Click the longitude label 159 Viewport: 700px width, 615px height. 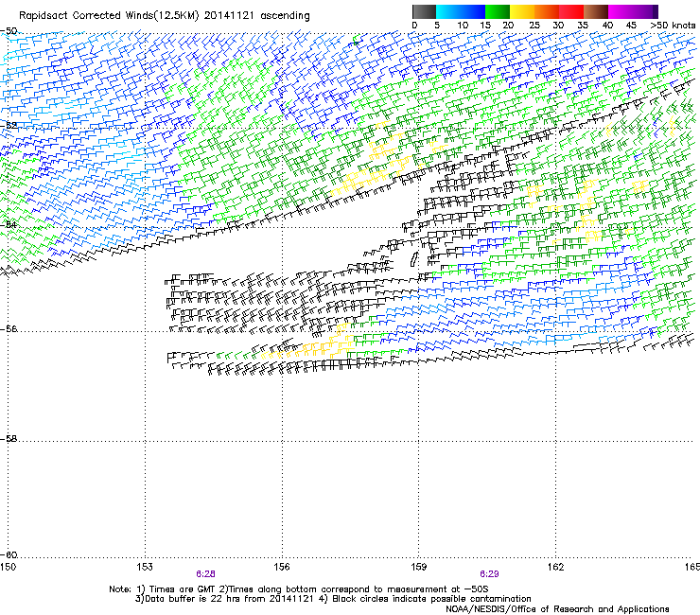tap(419, 567)
